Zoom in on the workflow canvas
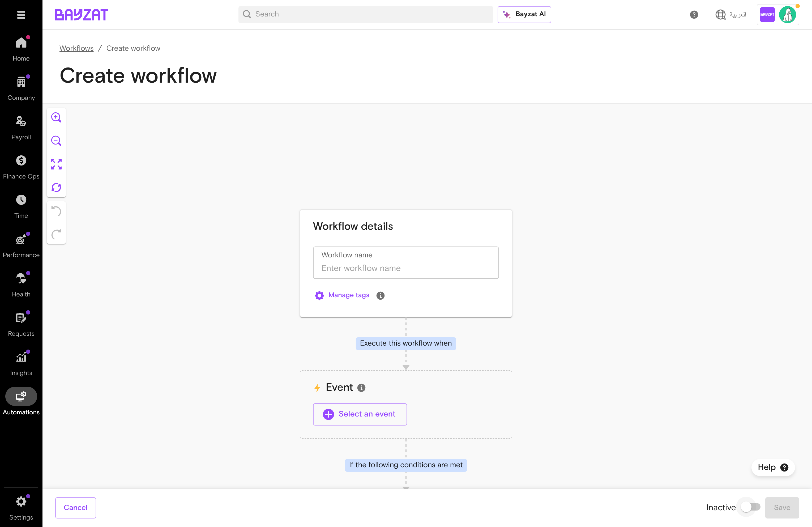The height and width of the screenshot is (527, 812). [x=56, y=117]
